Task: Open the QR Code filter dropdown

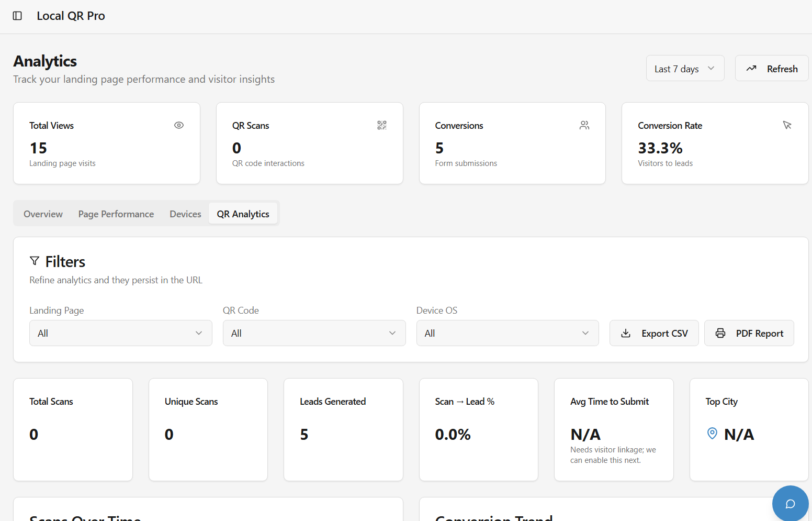Action: click(x=314, y=333)
